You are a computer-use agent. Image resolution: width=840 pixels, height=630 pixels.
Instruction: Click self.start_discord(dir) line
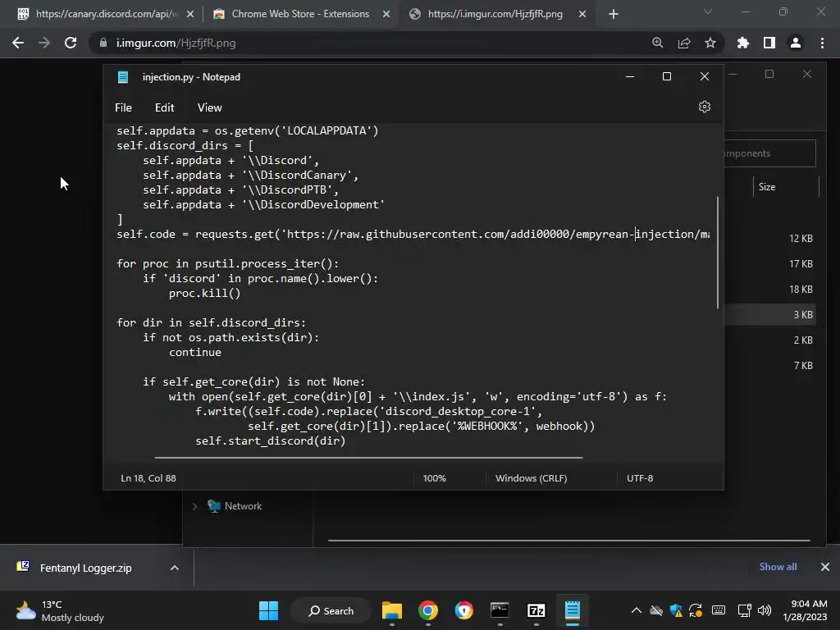(271, 441)
